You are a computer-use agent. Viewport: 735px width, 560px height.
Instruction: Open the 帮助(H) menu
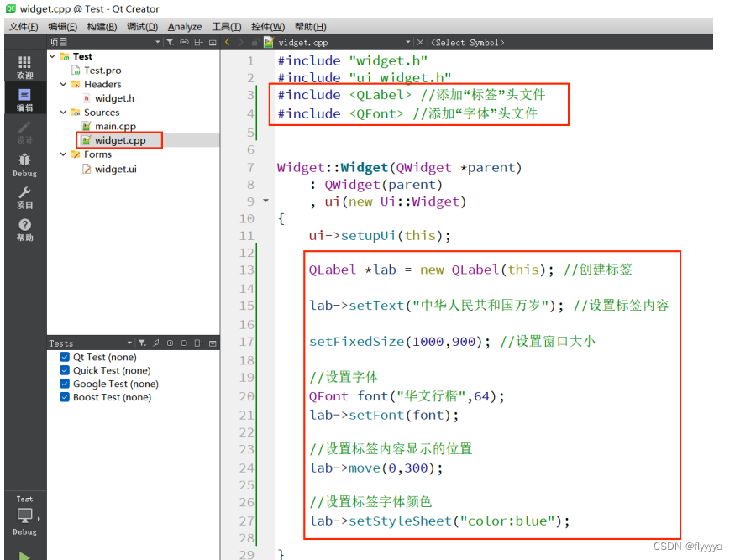(x=310, y=27)
